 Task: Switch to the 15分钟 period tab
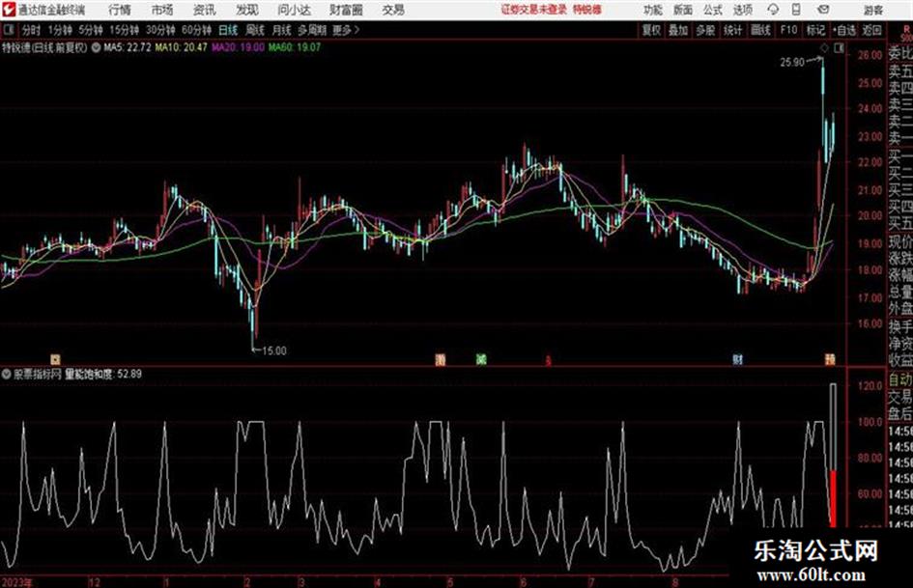pyautogui.click(x=125, y=30)
